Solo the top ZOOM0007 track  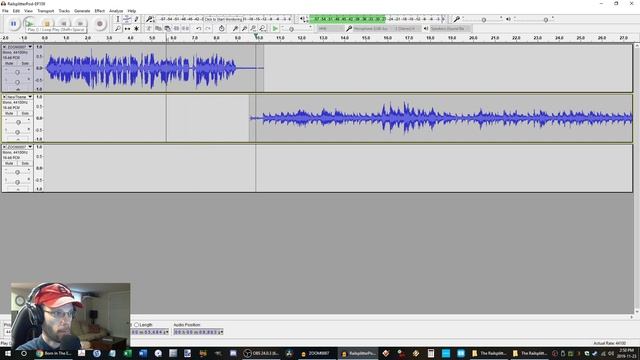(25, 63)
